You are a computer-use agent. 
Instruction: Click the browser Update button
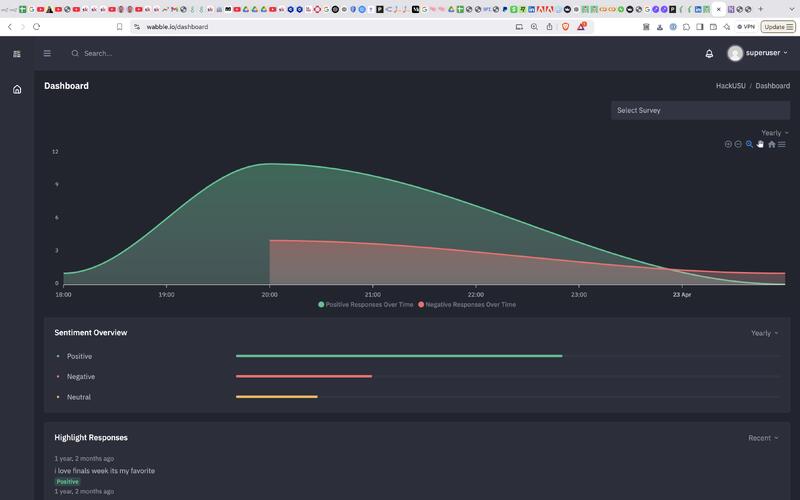778,27
